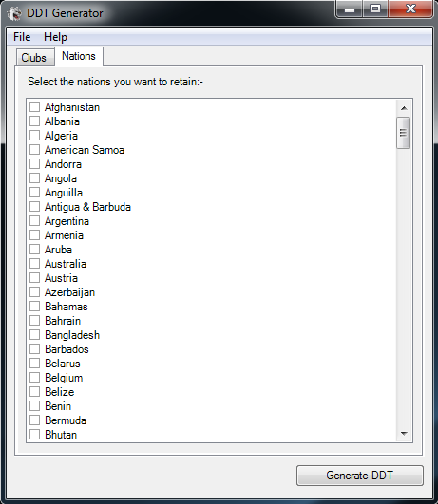Tick the Argentina checkbox
The height and width of the screenshot is (504, 438).
[34, 221]
